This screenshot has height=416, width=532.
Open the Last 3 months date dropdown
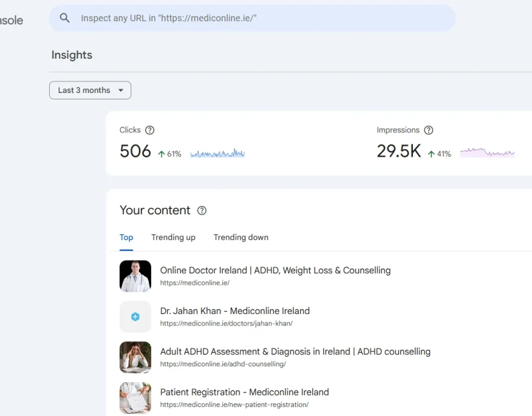point(90,90)
